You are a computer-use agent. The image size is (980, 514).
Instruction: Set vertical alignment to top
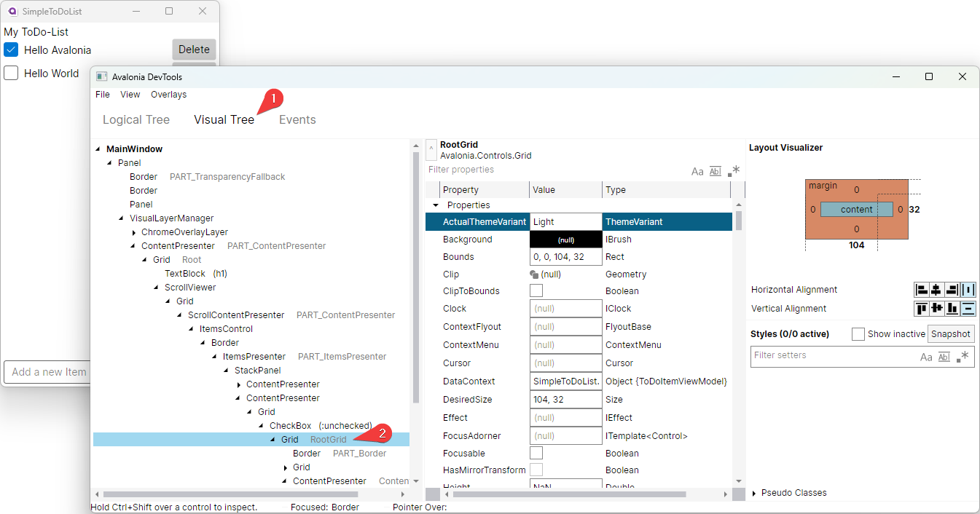coord(922,309)
